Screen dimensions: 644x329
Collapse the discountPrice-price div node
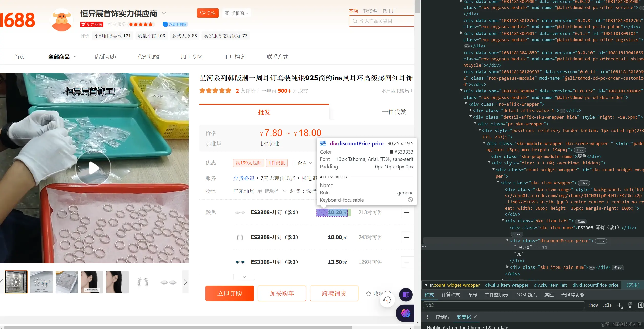(x=507, y=240)
